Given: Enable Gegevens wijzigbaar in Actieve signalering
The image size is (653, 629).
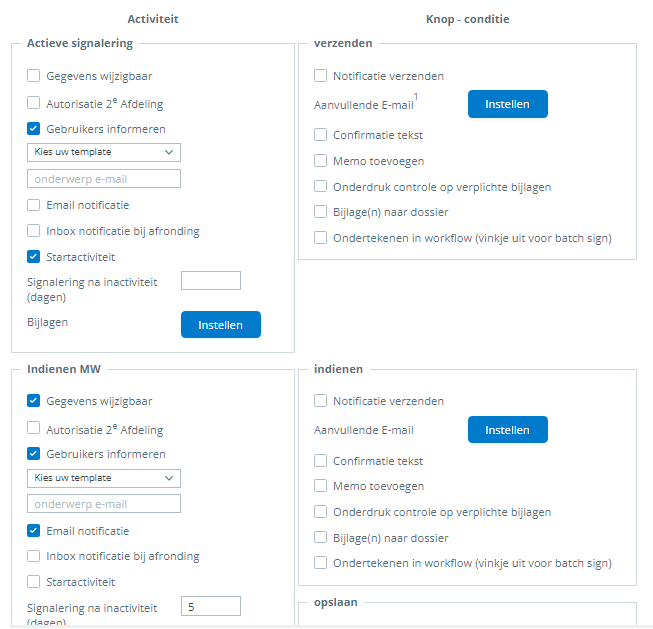Looking at the screenshot, I should coord(34,76).
